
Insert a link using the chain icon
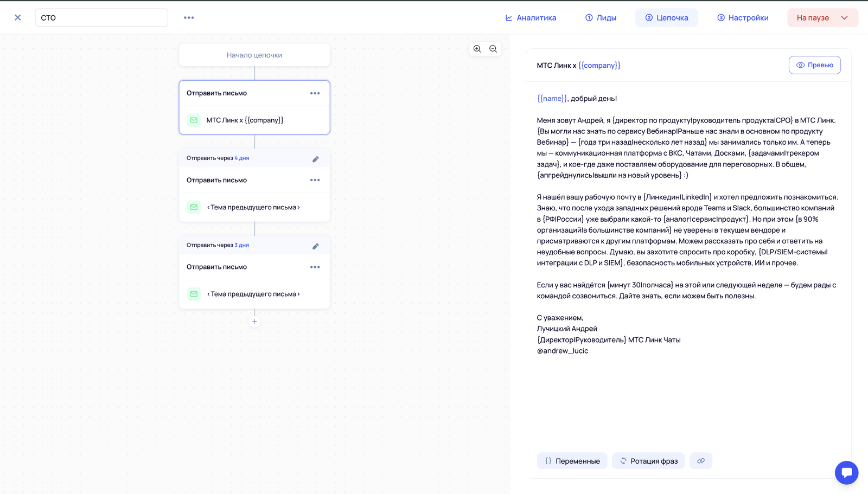pyautogui.click(x=701, y=461)
